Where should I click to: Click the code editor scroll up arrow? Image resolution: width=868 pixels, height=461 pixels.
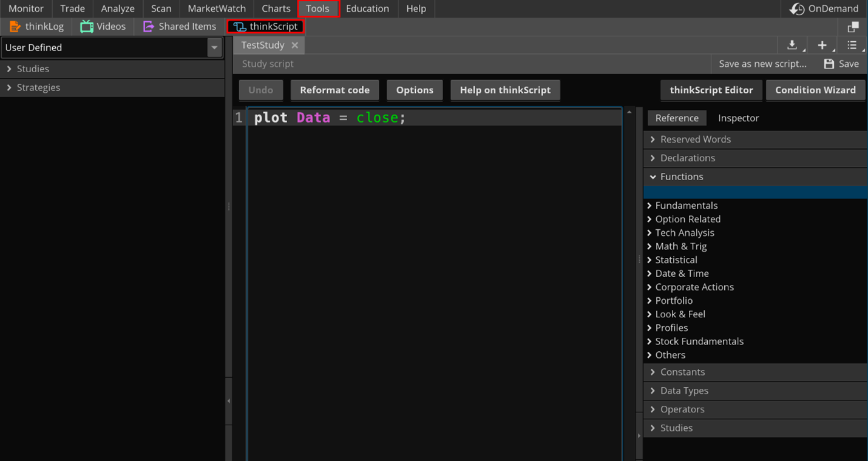[629, 112]
